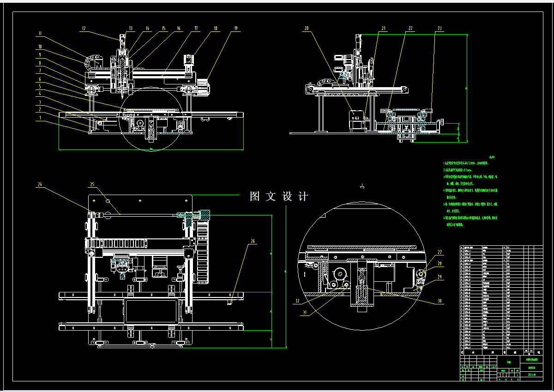Click part callout number 9

click(40, 55)
